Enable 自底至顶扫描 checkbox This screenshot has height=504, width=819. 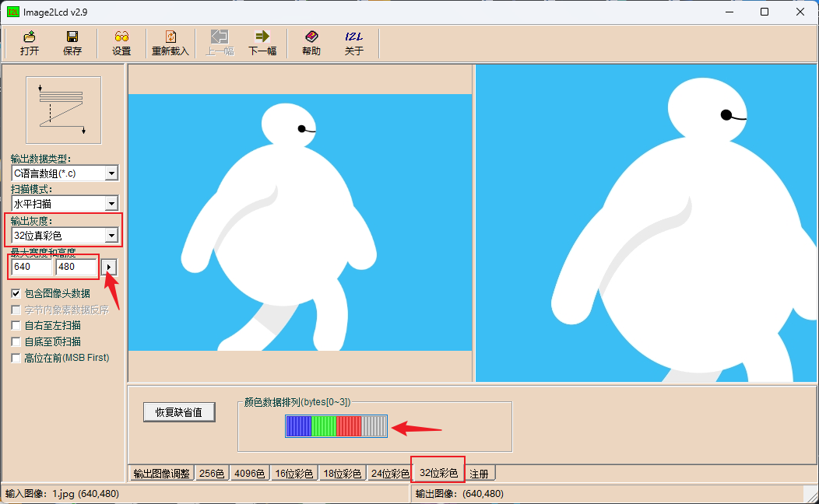(16, 342)
